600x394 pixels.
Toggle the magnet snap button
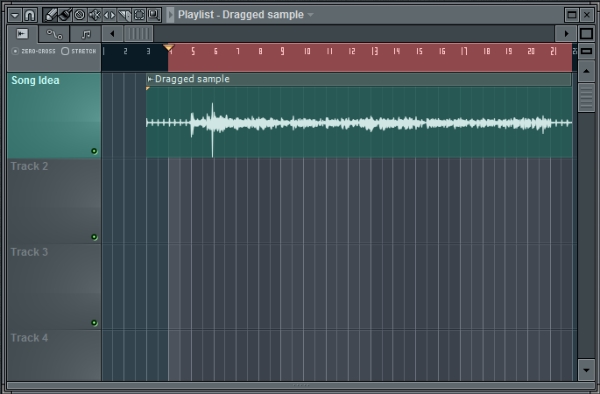30,15
